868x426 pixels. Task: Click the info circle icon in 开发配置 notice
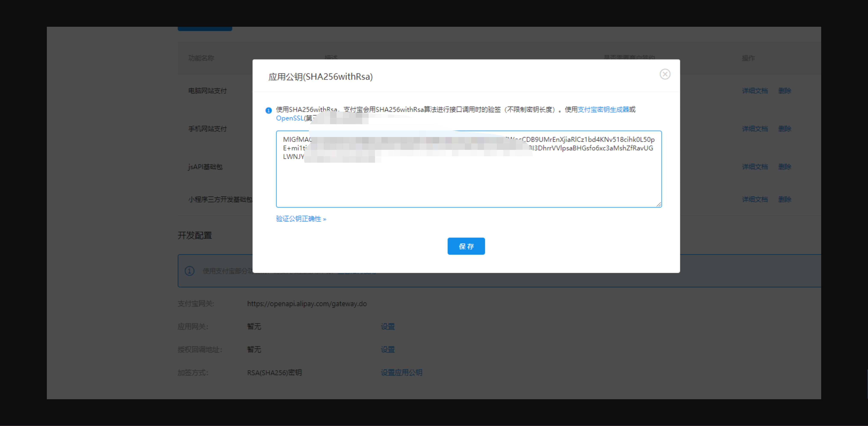click(x=189, y=271)
